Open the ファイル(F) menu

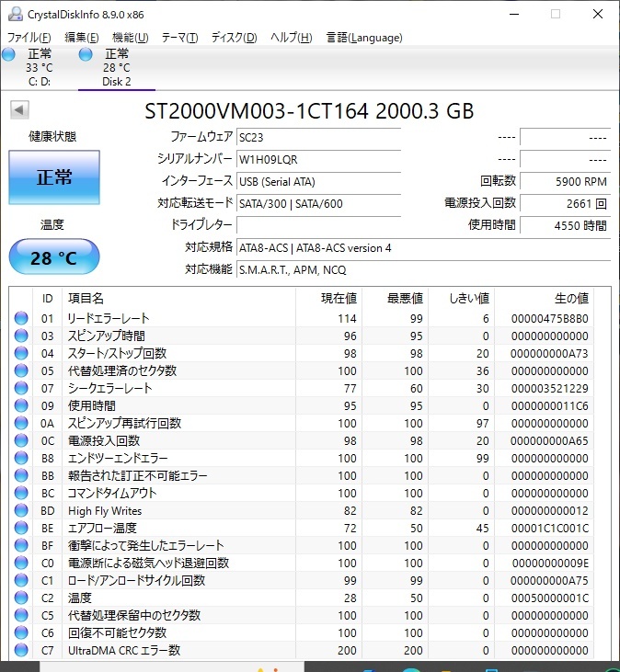pyautogui.click(x=29, y=38)
